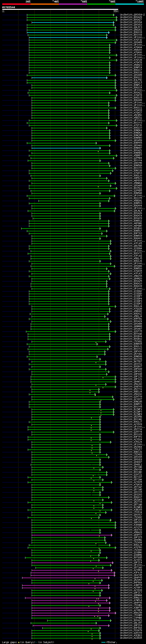Image resolution: width=146 pixels, height=644 pixels.
Task: Select the UniRef100_A5AUO0 label
Action: coord(131,50)
